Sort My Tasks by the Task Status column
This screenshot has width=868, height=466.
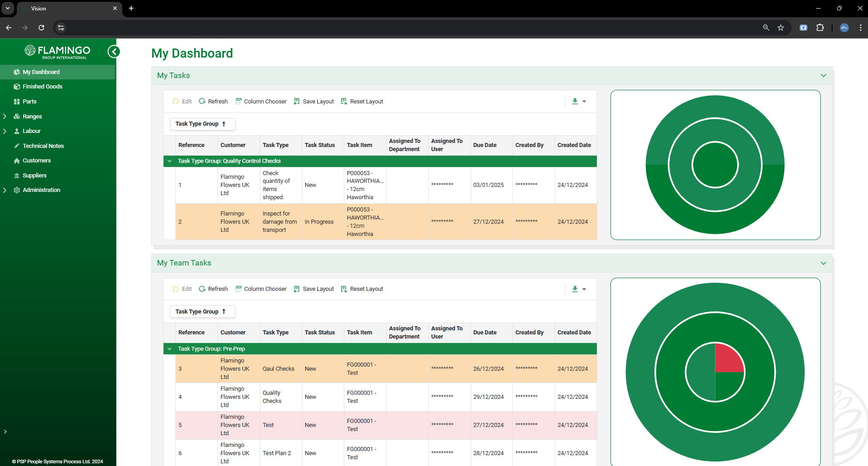point(323,145)
